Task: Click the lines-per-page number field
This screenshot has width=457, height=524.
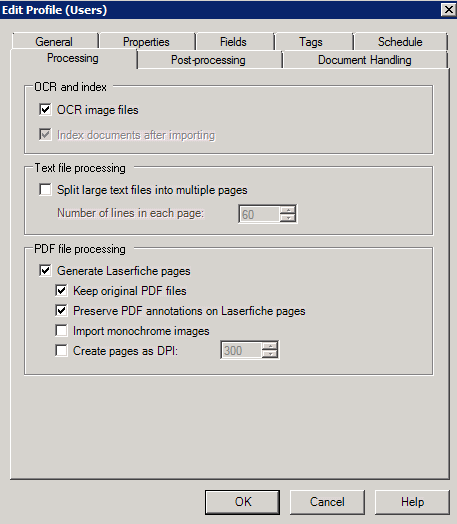Action: [x=259, y=214]
